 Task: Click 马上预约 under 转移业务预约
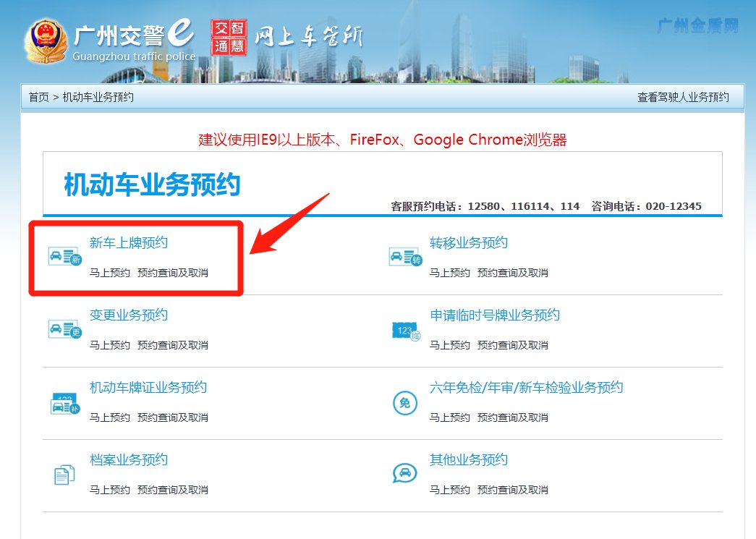(x=449, y=273)
